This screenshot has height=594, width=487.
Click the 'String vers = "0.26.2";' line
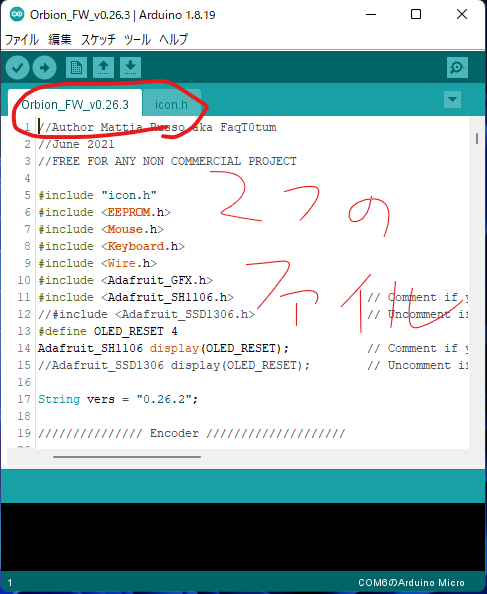[118, 399]
